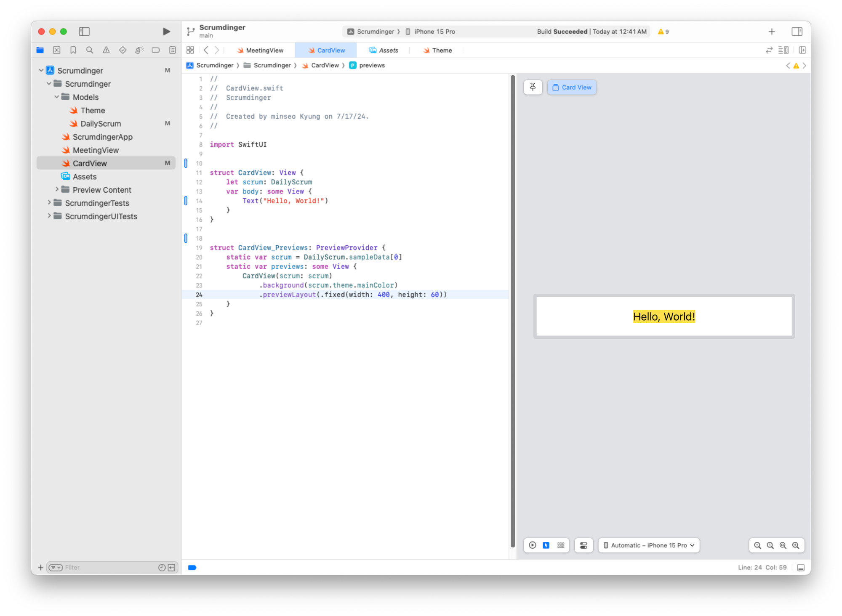
Task: Open preview Device Settings icon
Action: [x=584, y=545]
